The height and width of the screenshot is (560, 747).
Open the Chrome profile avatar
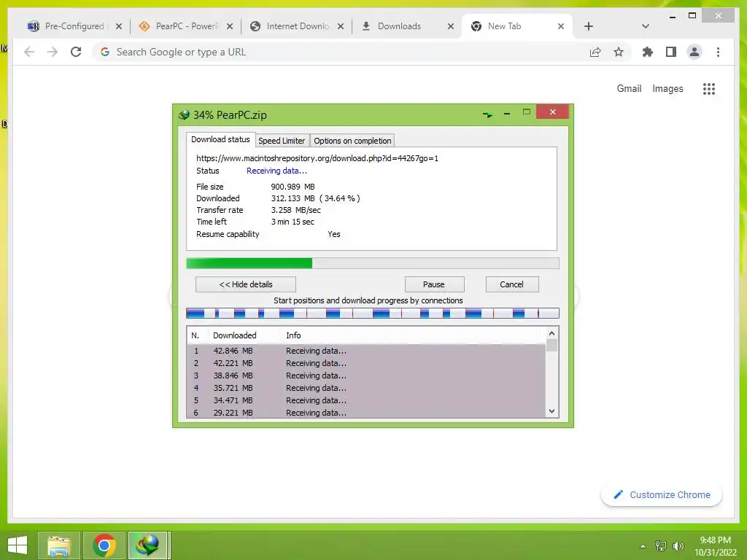click(694, 52)
